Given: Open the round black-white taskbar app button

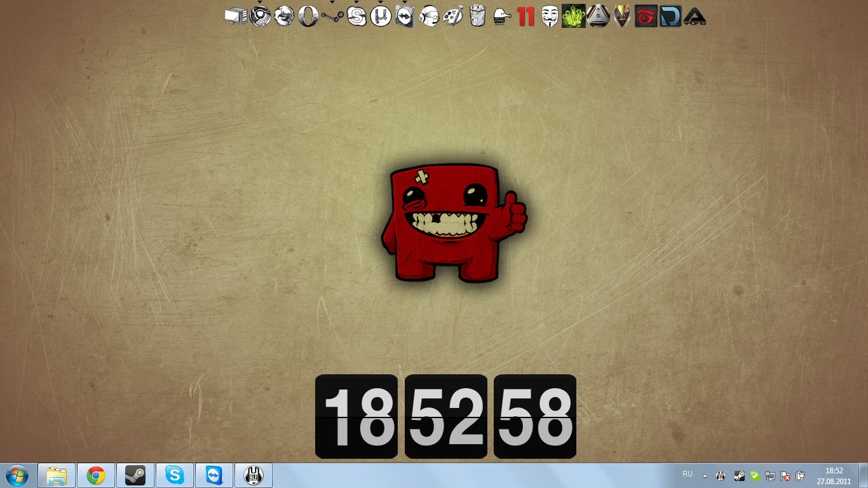Looking at the screenshot, I should pyautogui.click(x=254, y=475).
